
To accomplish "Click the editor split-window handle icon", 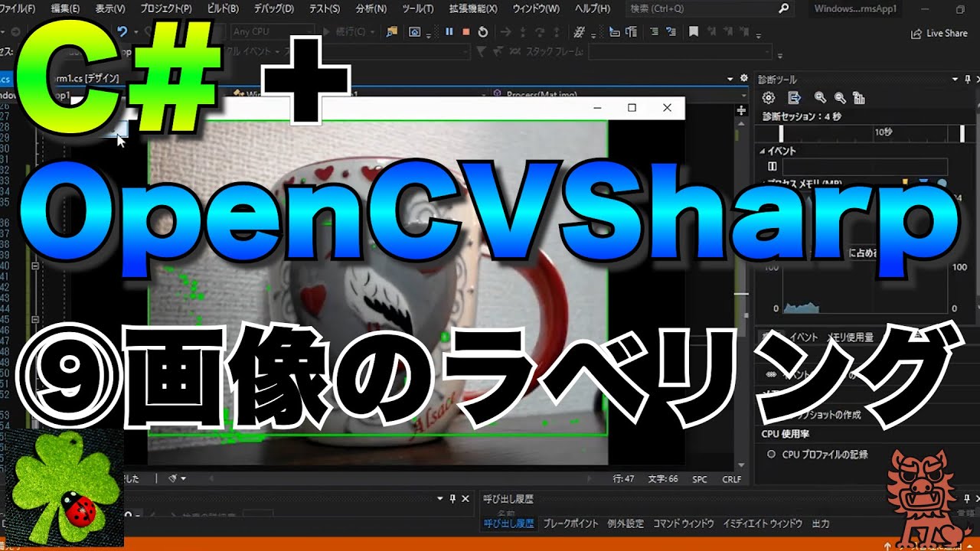I will tap(741, 111).
